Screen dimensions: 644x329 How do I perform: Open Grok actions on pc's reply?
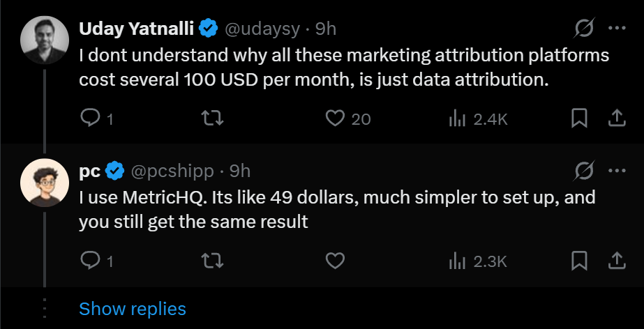[583, 171]
